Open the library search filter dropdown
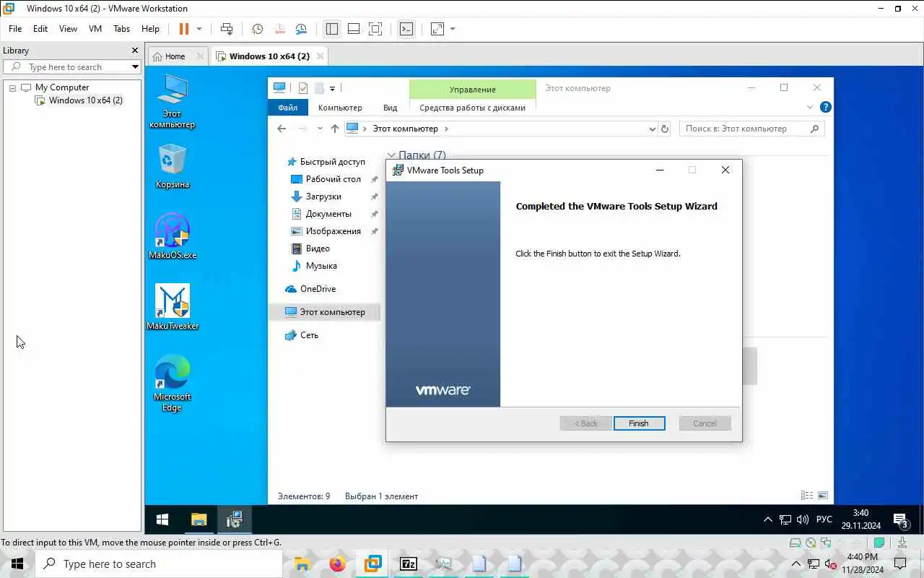 (135, 67)
